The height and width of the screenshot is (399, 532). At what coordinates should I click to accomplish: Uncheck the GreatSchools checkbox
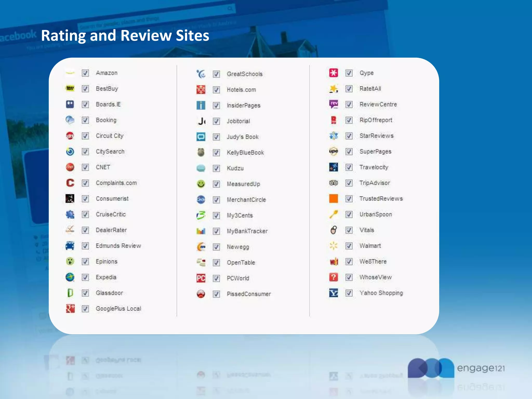coord(216,74)
